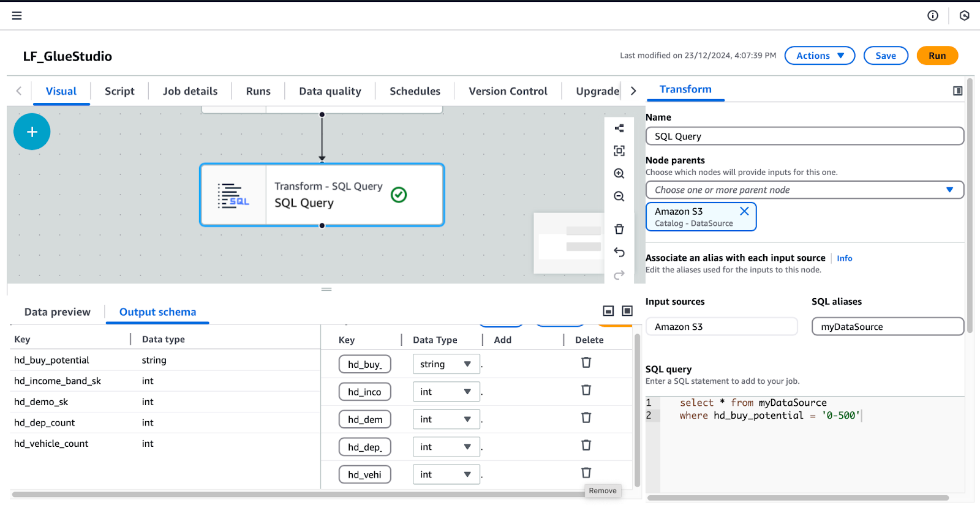980x508 pixels.
Task: Click the Amazon S3 input source field
Action: pyautogui.click(x=722, y=326)
